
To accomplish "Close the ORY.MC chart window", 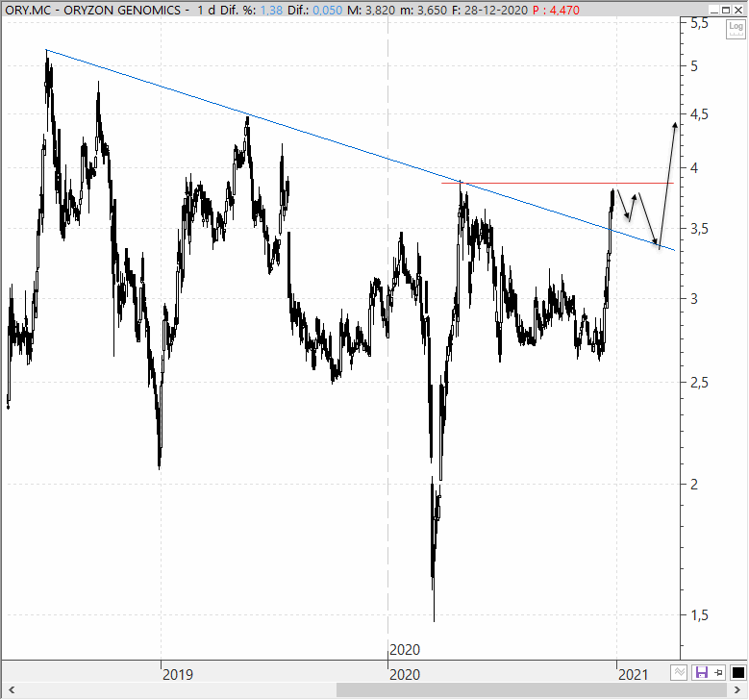I will click(x=738, y=10).
